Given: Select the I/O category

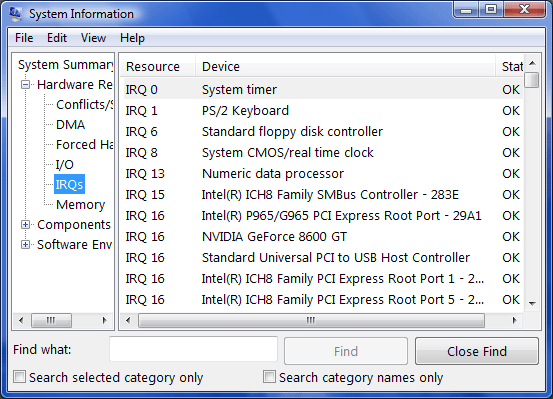Looking at the screenshot, I should pyautogui.click(x=65, y=165).
